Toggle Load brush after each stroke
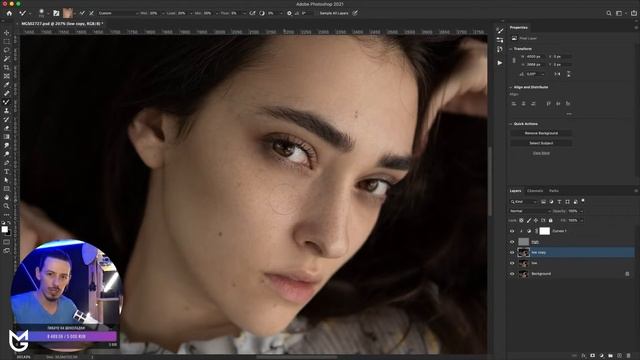This screenshot has height=360, width=640. point(82,13)
